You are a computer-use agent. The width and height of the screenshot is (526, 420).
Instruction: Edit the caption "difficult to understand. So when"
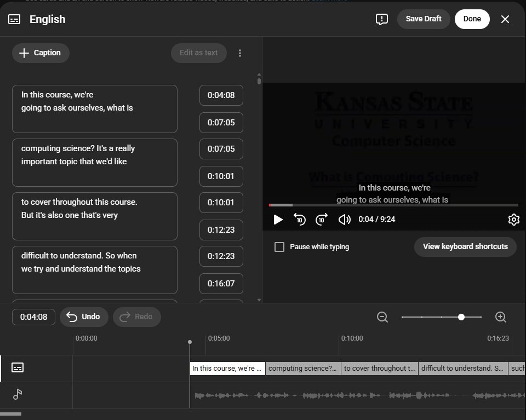point(95,270)
